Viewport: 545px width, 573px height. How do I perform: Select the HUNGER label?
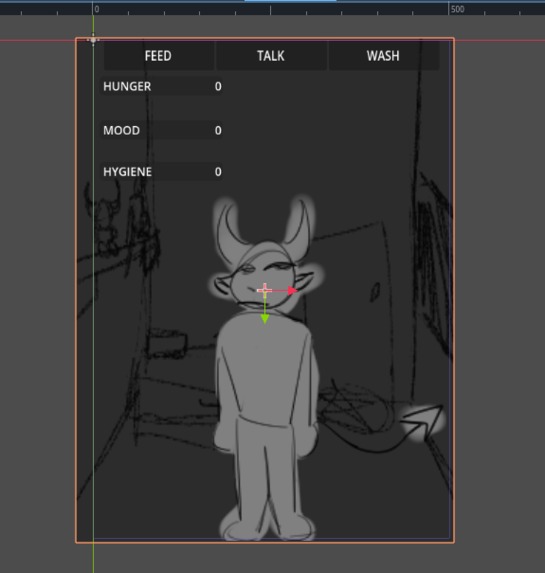(x=127, y=87)
